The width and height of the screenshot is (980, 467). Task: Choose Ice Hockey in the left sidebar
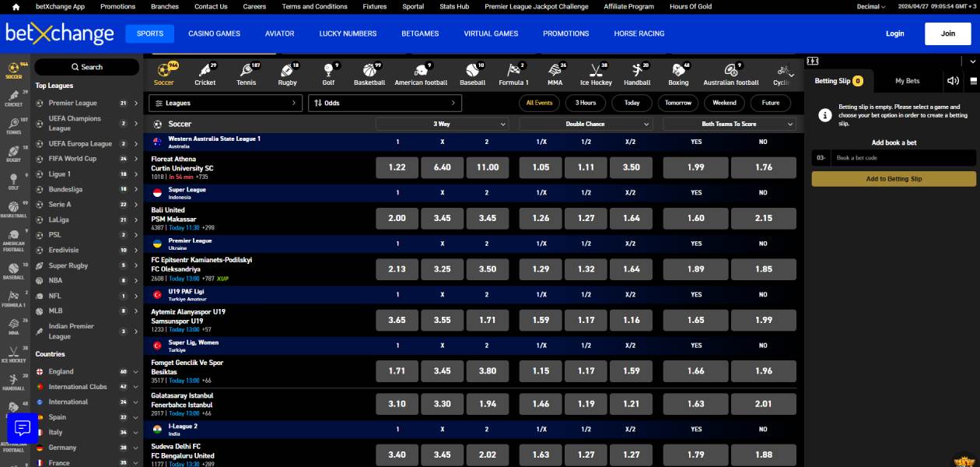point(14,354)
